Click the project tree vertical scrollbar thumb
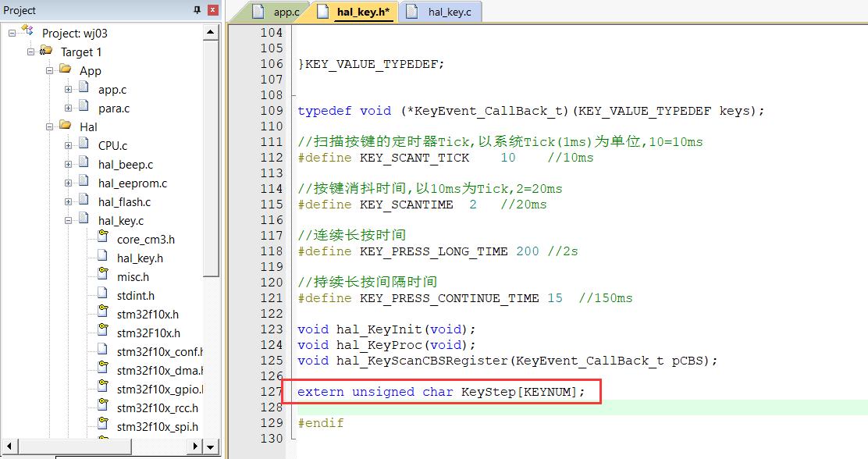The width and height of the screenshot is (868, 459). tap(210, 158)
